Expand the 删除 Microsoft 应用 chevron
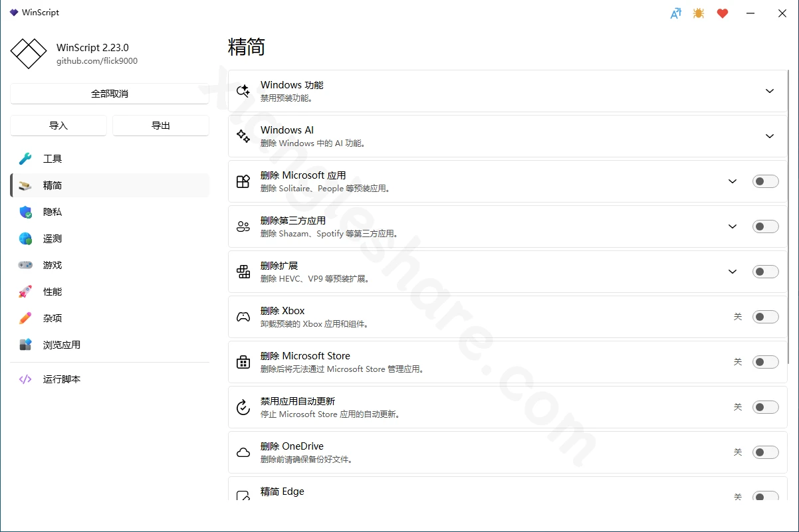The width and height of the screenshot is (799, 532). click(733, 181)
